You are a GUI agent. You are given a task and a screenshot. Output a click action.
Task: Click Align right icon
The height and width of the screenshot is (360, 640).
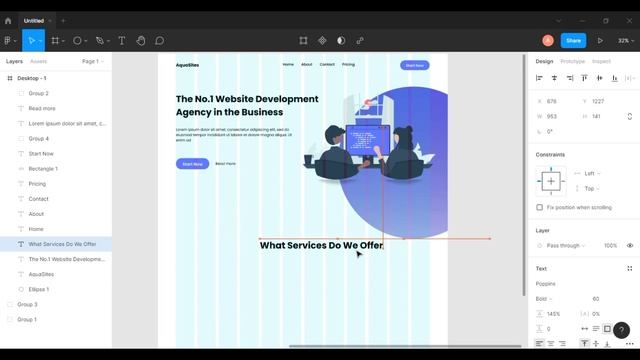click(569, 78)
